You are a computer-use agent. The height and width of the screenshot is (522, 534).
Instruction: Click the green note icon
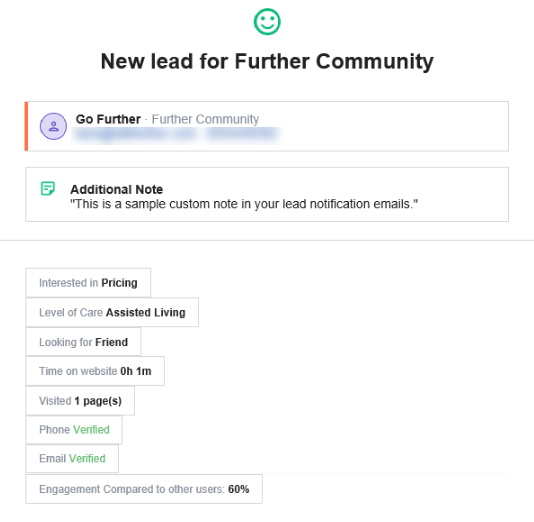(48, 188)
